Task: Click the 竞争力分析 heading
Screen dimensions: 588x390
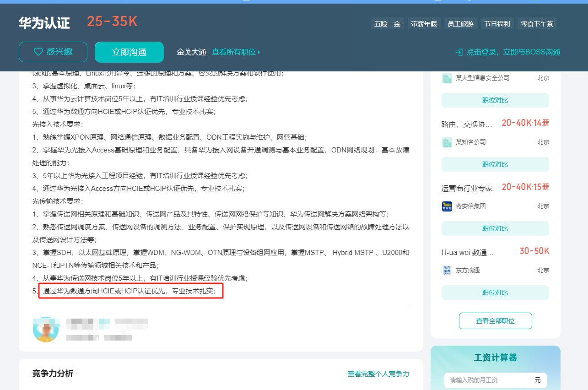Action: pyautogui.click(x=53, y=374)
